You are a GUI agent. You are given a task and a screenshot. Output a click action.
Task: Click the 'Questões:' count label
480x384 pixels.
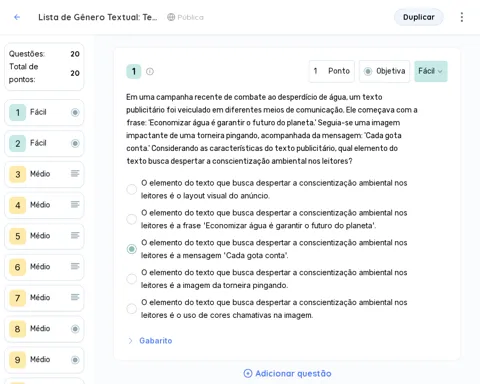click(x=27, y=54)
